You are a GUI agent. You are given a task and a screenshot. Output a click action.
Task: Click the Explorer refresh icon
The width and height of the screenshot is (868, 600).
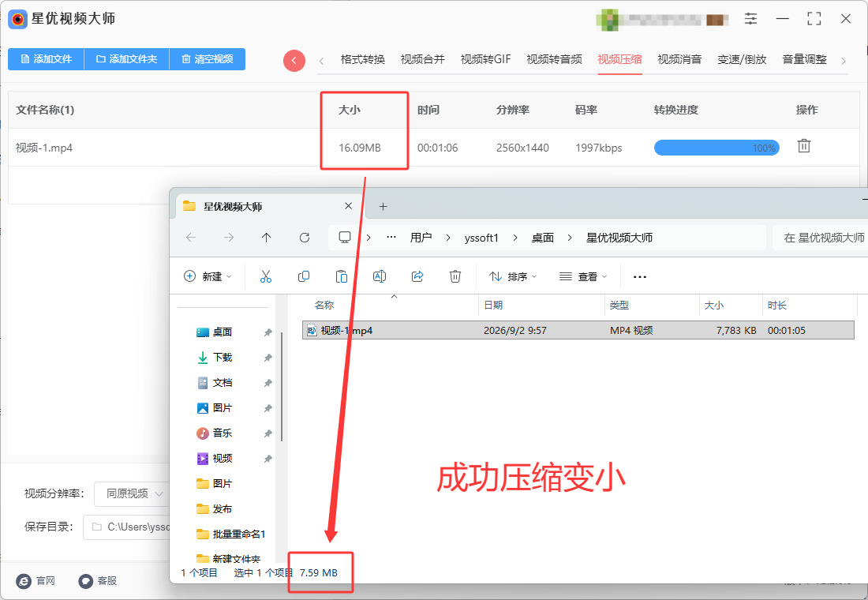305,238
